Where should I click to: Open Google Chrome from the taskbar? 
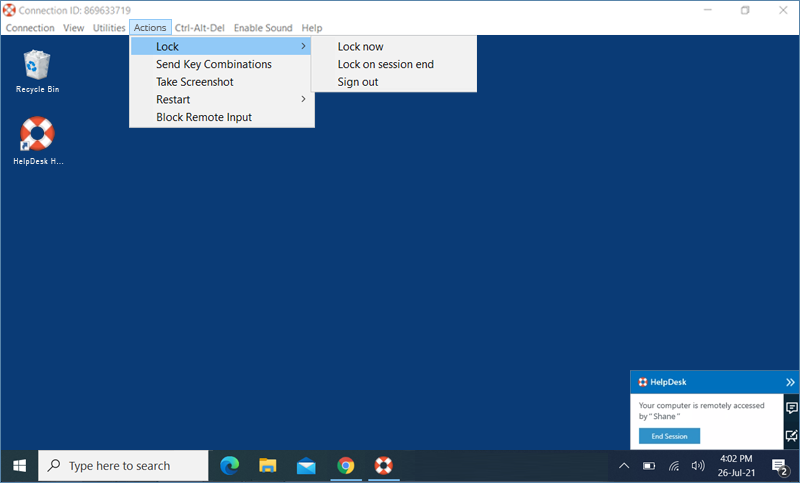pos(345,465)
